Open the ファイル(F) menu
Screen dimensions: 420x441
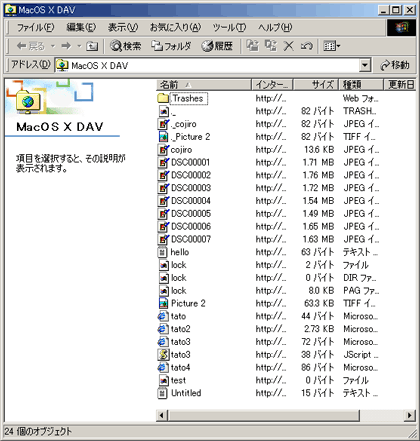tap(35, 27)
